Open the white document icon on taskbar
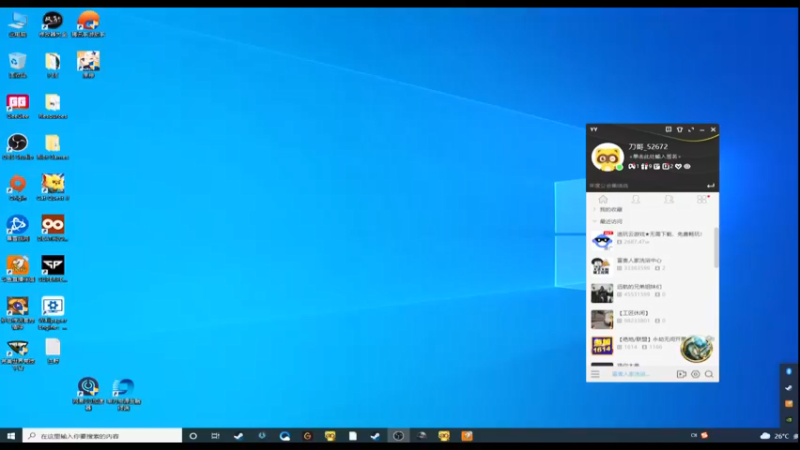Screen dimensions: 800x450 (353, 436)
